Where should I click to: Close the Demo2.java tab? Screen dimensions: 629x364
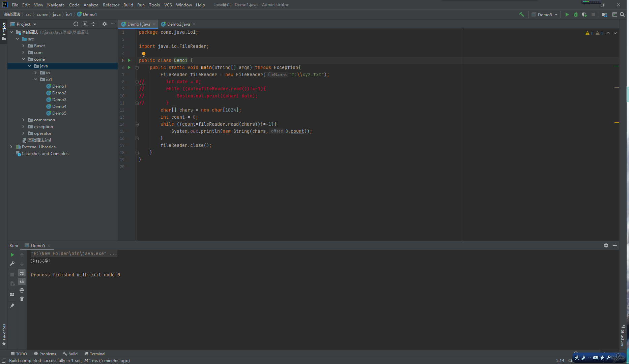[194, 24]
